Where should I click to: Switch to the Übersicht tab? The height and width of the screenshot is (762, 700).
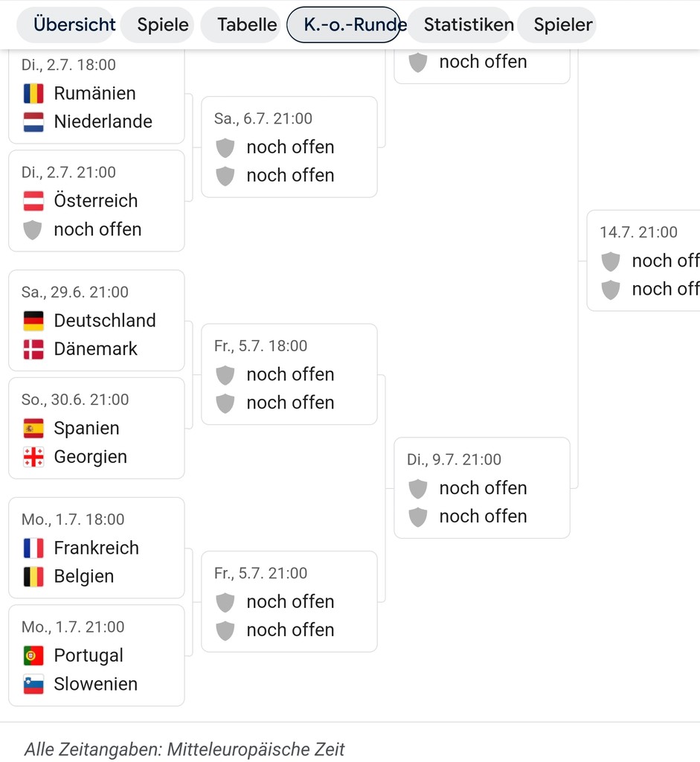tap(74, 25)
